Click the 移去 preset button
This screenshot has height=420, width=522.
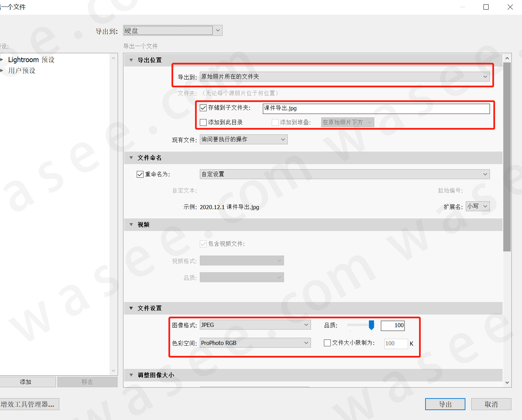pyautogui.click(x=87, y=382)
